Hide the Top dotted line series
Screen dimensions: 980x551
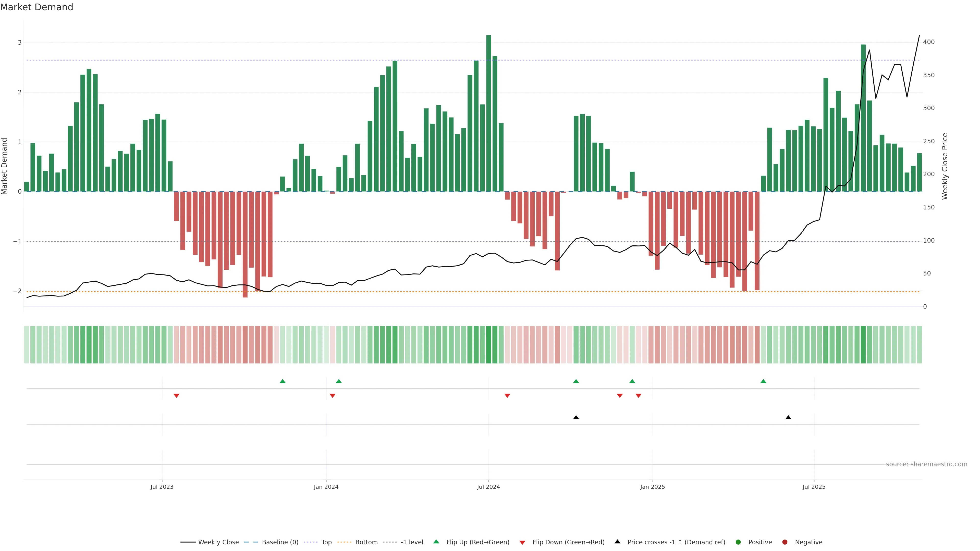point(326,542)
